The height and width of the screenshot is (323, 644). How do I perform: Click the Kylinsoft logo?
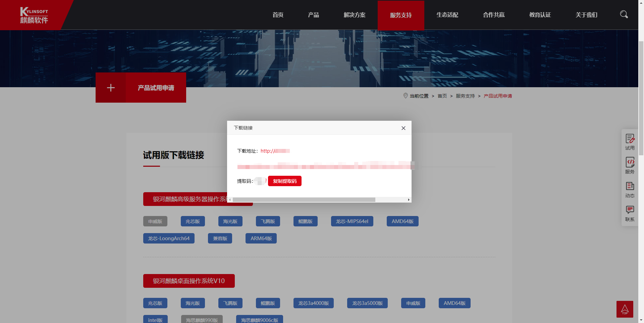[34, 15]
